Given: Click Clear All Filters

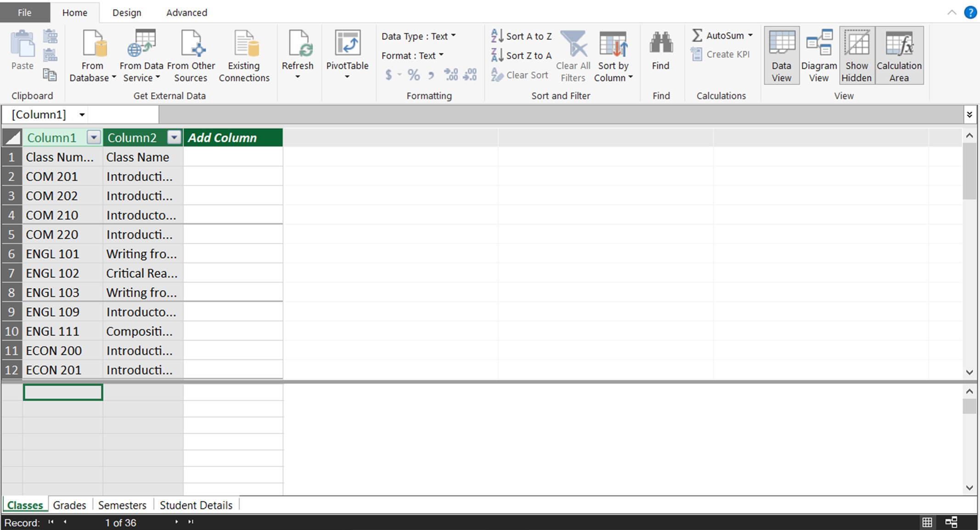Looking at the screenshot, I should (x=573, y=56).
